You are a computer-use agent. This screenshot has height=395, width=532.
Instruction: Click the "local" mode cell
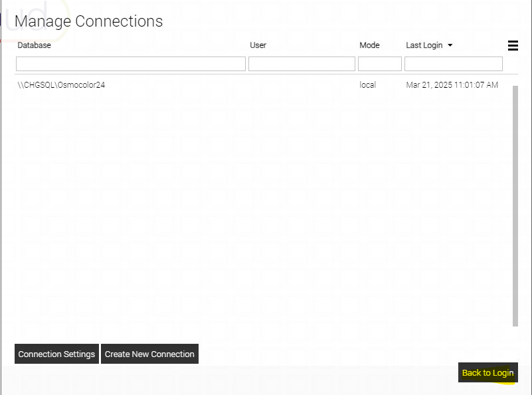click(368, 85)
